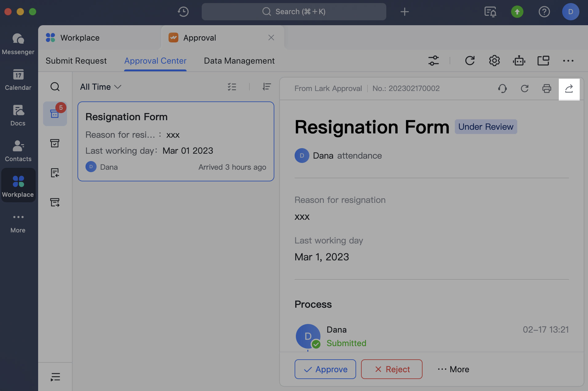The height and width of the screenshot is (391, 588).
Task: Switch to the Submit Request tab
Action: click(x=76, y=61)
